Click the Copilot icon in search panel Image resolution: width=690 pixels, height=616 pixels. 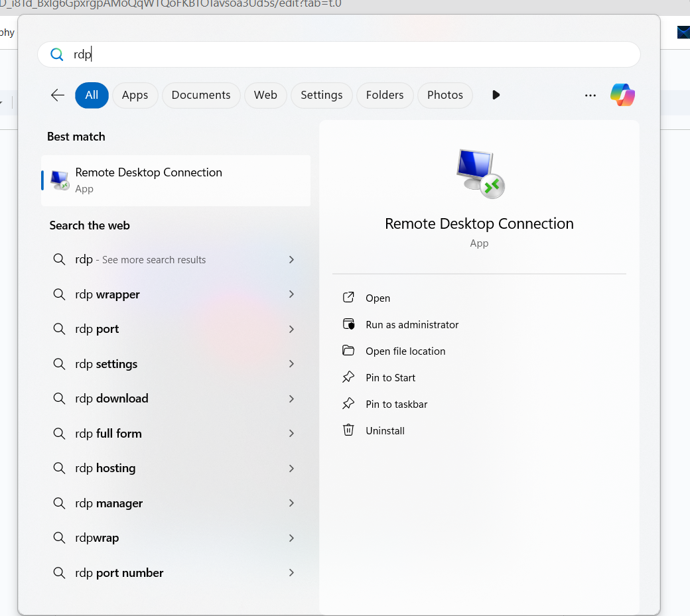[622, 95]
